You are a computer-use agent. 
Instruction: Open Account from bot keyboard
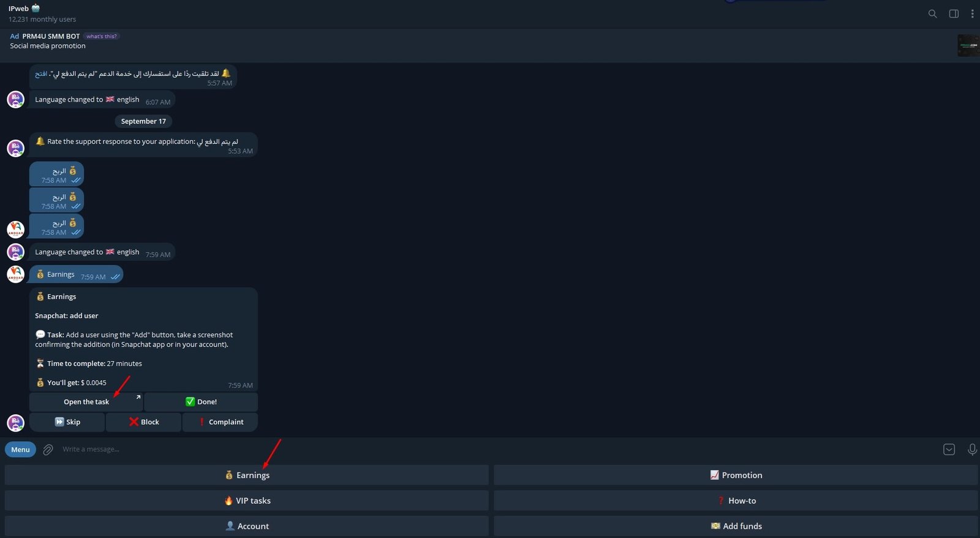click(247, 526)
